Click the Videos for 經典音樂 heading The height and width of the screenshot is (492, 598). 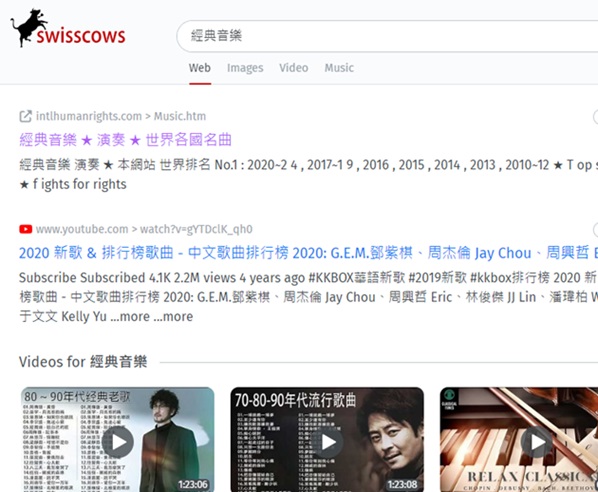(83, 362)
